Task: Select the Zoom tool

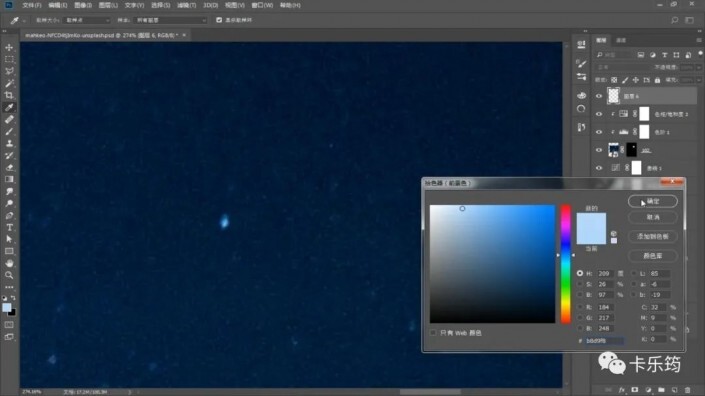Action: pos(9,275)
